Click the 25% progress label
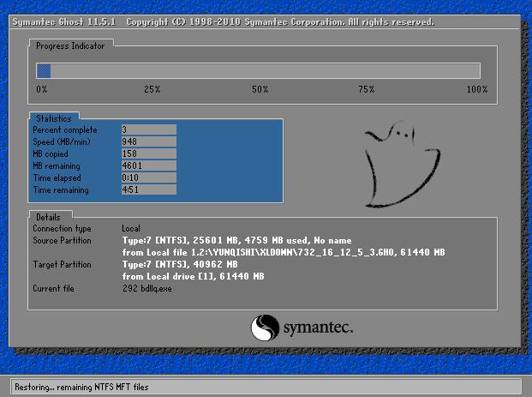The height and width of the screenshot is (397, 532). 152,89
